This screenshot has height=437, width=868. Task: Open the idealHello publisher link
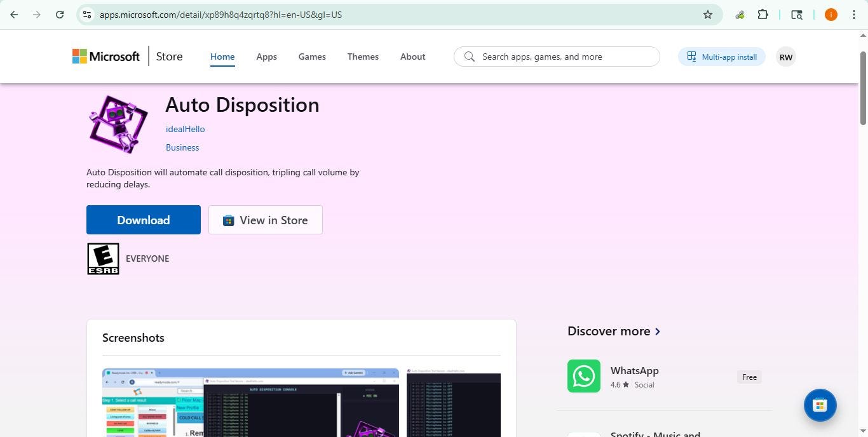point(185,129)
